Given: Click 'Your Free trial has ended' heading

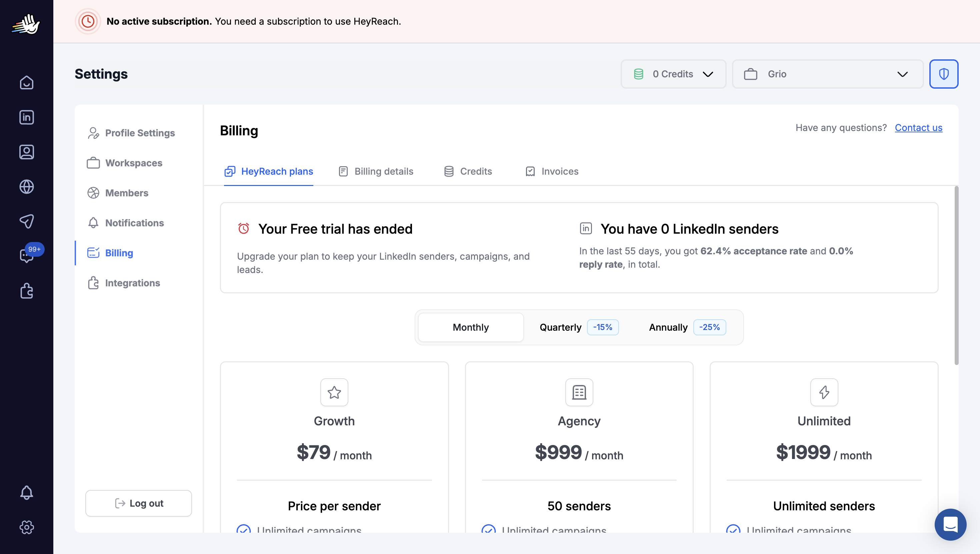Looking at the screenshot, I should click(x=335, y=229).
